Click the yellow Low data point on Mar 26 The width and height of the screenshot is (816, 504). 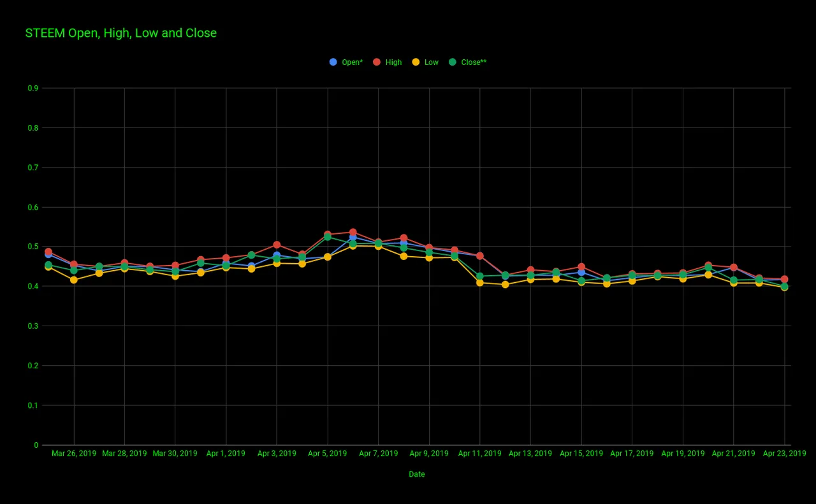(x=74, y=280)
